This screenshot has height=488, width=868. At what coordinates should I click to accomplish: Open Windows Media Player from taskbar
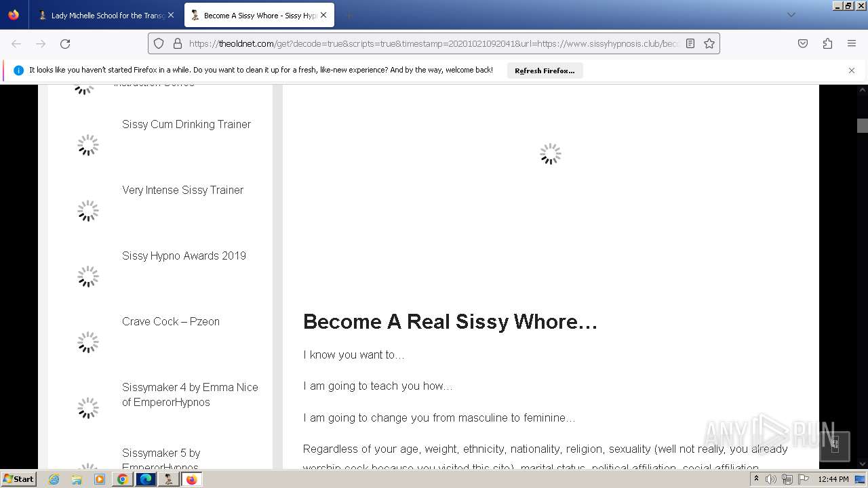[x=100, y=479]
